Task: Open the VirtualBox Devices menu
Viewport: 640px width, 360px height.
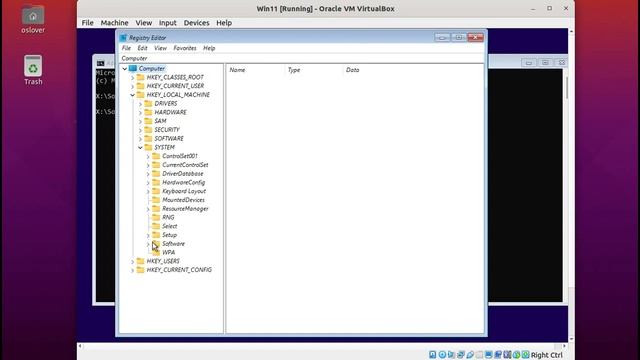Action: coord(196,23)
